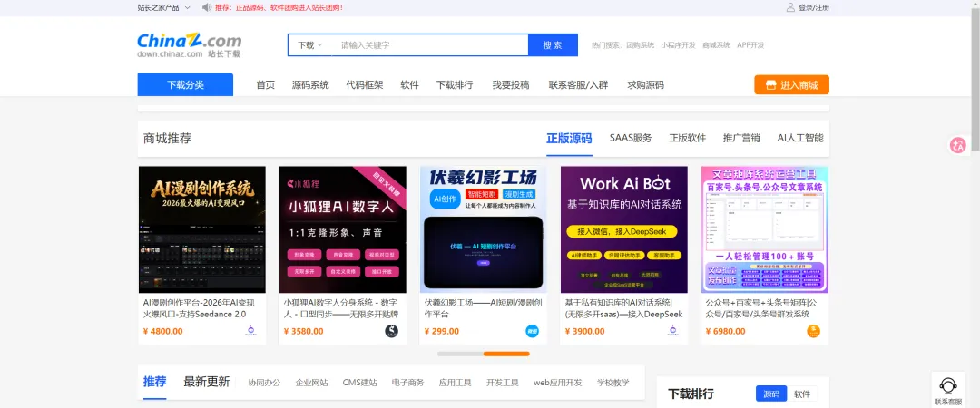Open AI漫剧创作系统 product thumbnail
The width and height of the screenshot is (980, 408).
click(201, 229)
